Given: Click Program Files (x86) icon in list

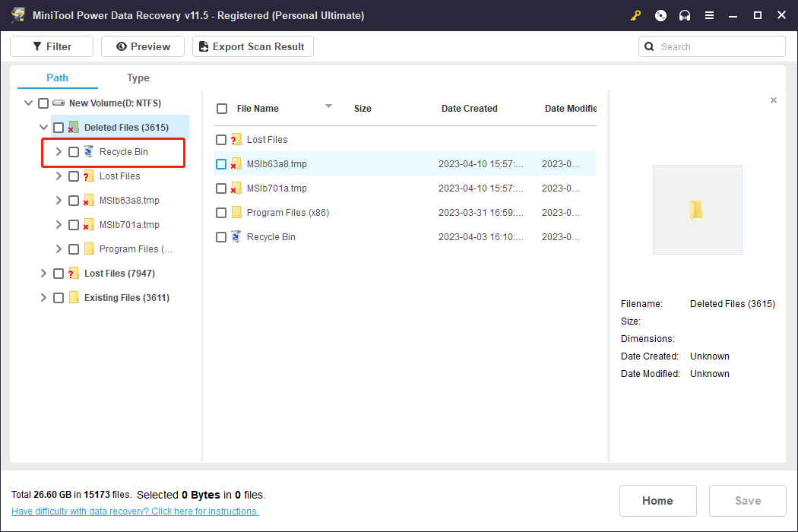Looking at the screenshot, I should click(236, 212).
